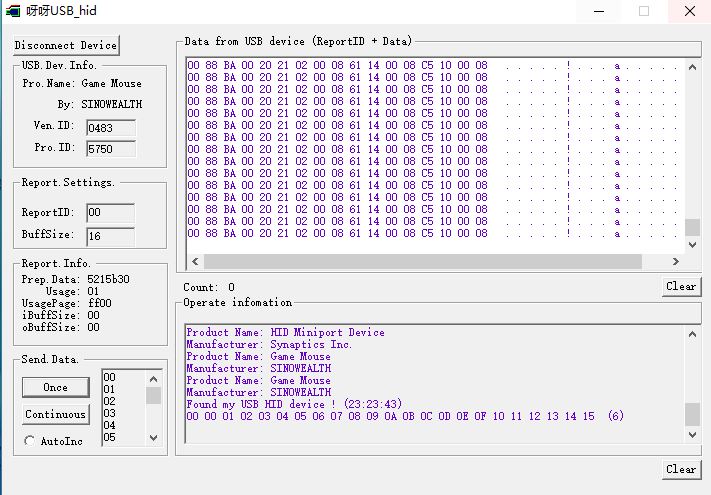Start Continuous sending
Image resolution: width=711 pixels, height=495 pixels.
[56, 414]
